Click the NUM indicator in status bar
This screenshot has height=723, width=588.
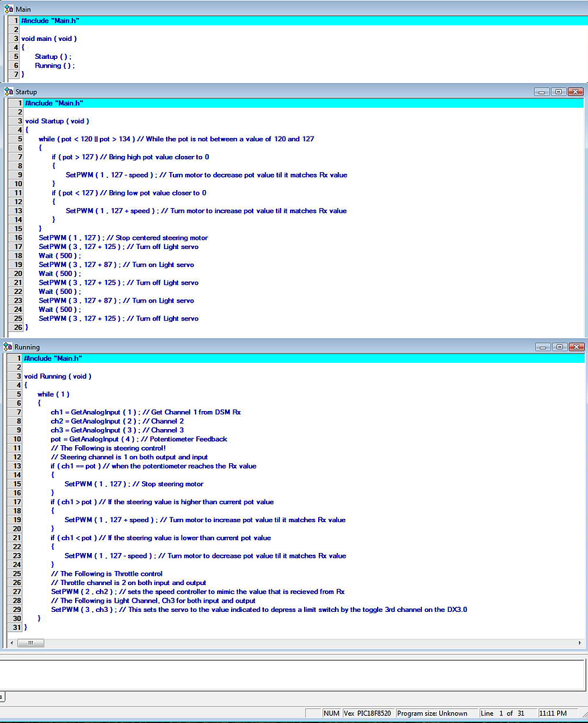pyautogui.click(x=331, y=713)
